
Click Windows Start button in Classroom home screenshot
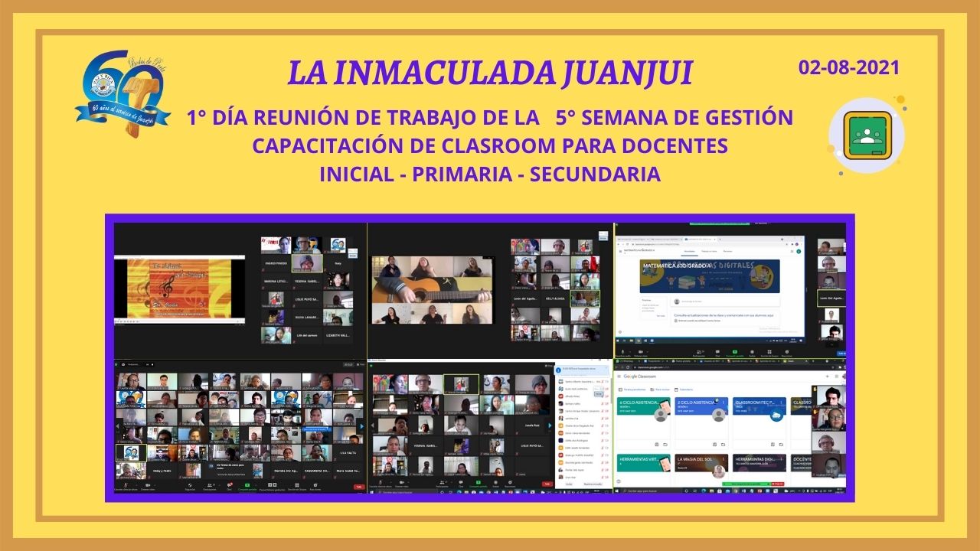pyautogui.click(x=616, y=491)
